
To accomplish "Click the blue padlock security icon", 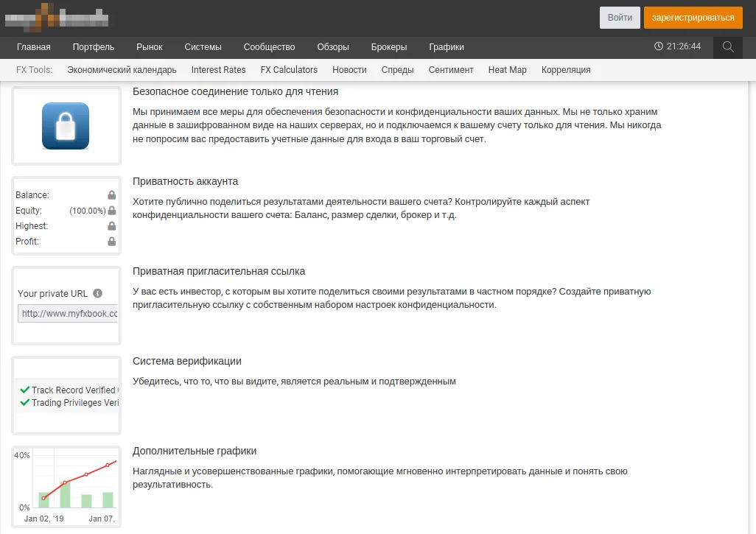I will (66, 126).
